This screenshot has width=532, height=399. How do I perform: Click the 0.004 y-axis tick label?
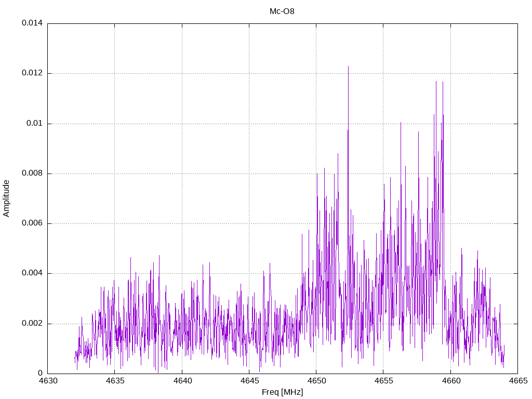point(32,273)
